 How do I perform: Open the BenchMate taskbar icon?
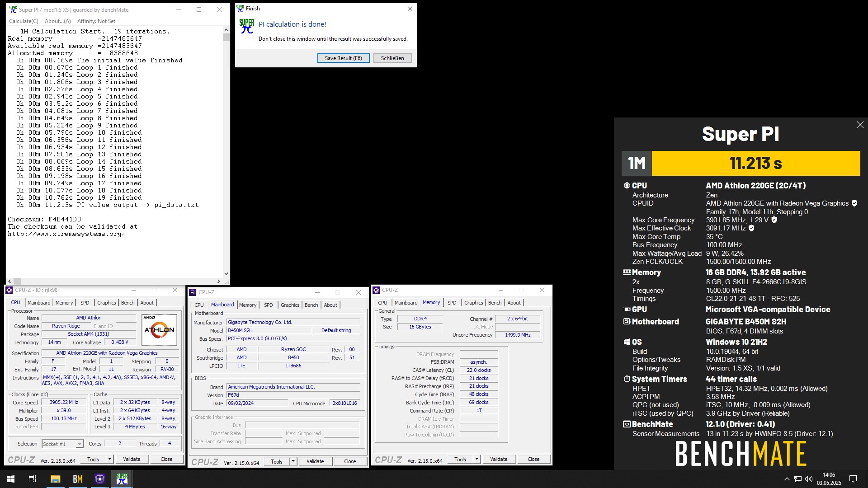[x=78, y=479]
